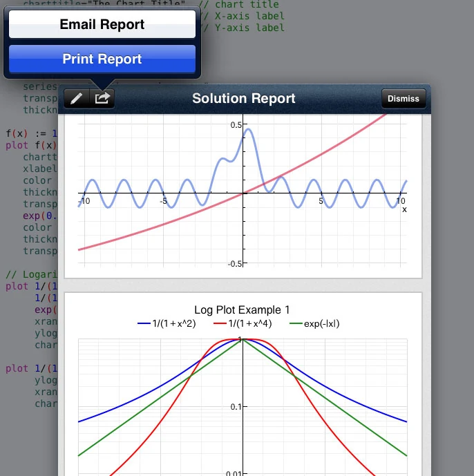Tap the pencil edit icon
The width and height of the screenshot is (474, 476).
pos(77,98)
